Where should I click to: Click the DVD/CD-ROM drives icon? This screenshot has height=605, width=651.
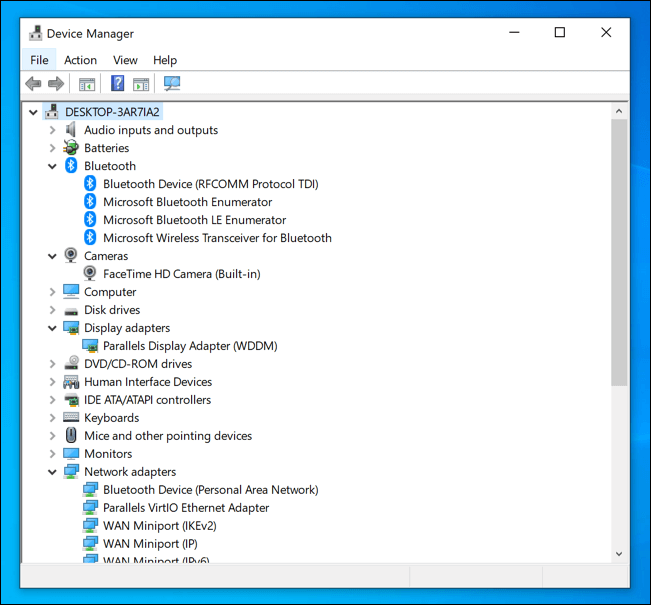tap(71, 363)
